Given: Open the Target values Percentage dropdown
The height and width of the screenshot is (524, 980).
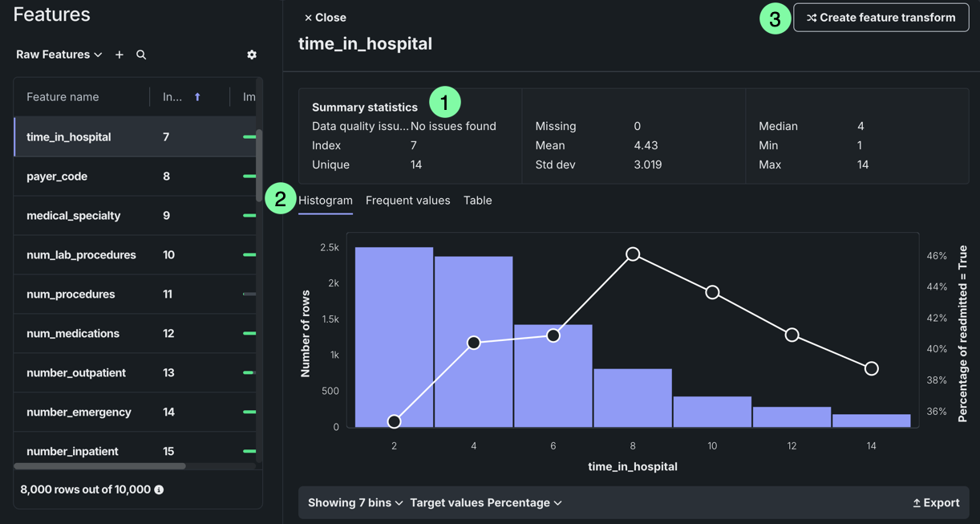Looking at the screenshot, I should pyautogui.click(x=485, y=503).
